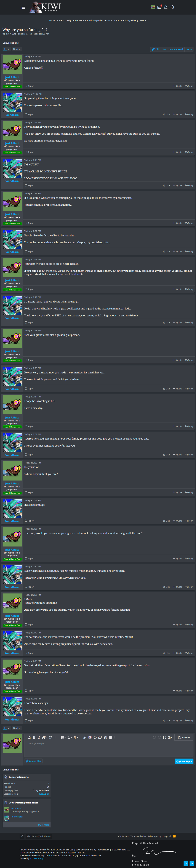The height and width of the screenshot is (868, 196).
Task: Open the text alignment dropdown
Action: point(69,737)
